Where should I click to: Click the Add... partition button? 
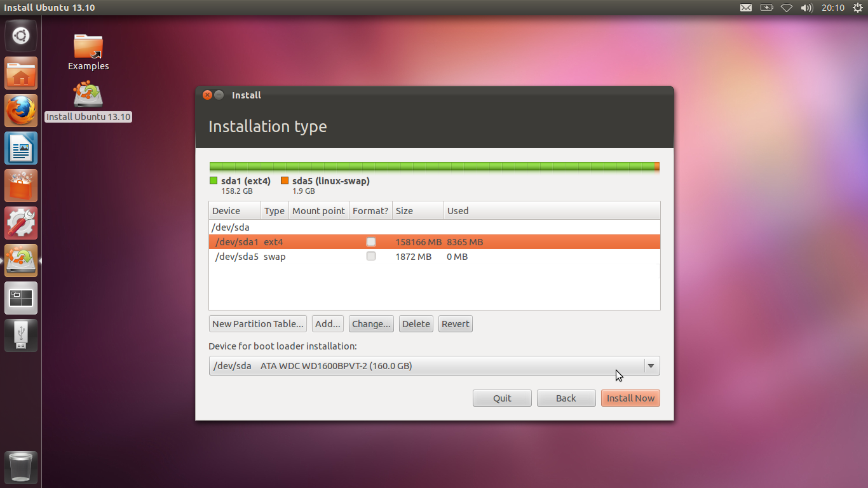[x=328, y=324]
